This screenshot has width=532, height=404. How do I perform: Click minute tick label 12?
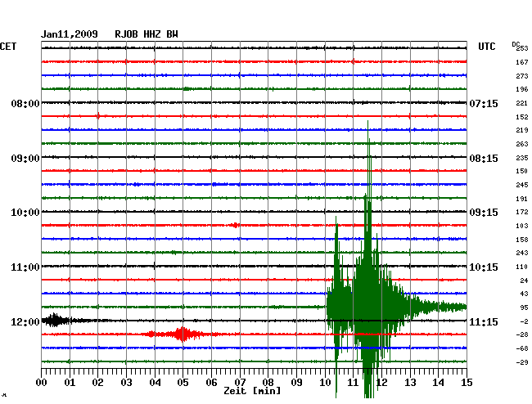[x=381, y=382]
